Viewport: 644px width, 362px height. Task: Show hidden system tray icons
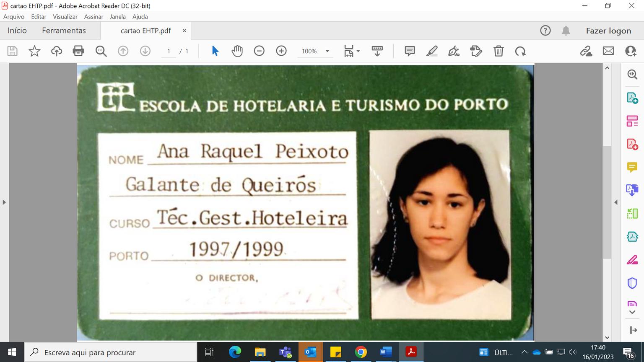524,352
